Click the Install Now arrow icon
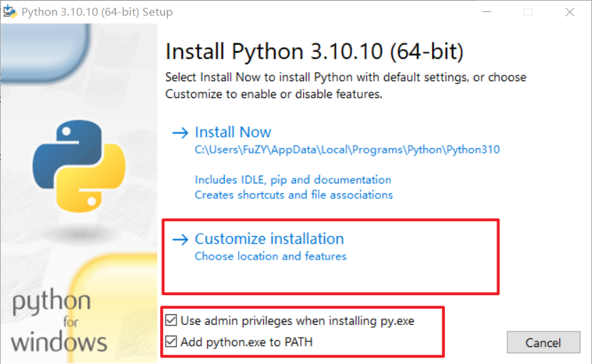Image resolution: width=592 pixels, height=364 pixels. pos(180,133)
